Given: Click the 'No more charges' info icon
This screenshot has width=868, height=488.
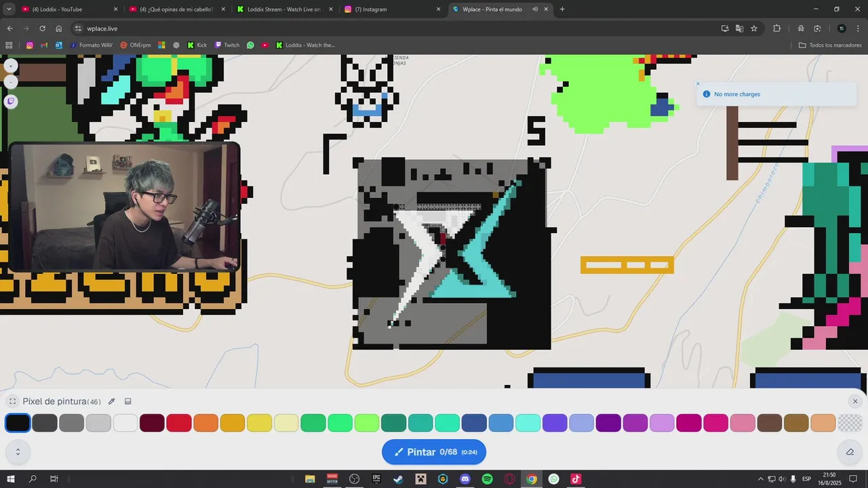Looking at the screenshot, I should [707, 94].
